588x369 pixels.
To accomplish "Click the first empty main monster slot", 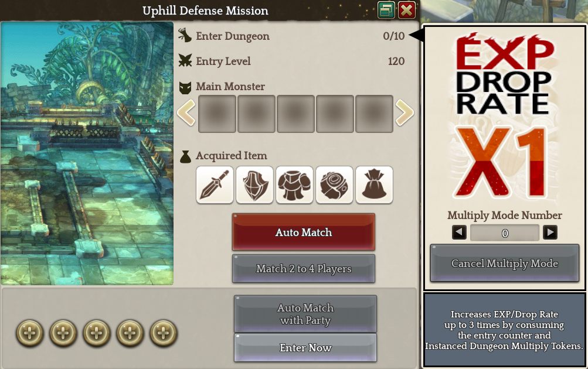I will coord(217,114).
